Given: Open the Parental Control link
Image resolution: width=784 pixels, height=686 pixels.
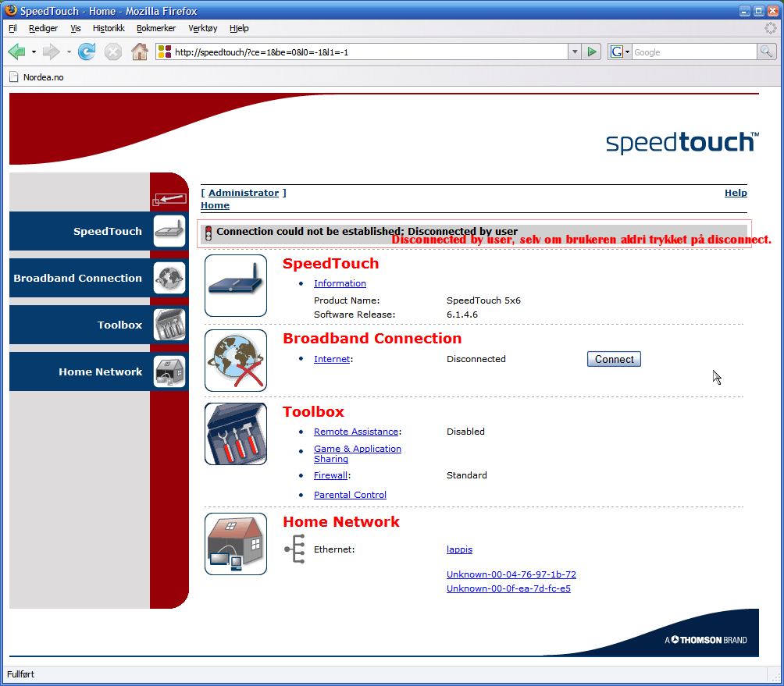Looking at the screenshot, I should [350, 495].
